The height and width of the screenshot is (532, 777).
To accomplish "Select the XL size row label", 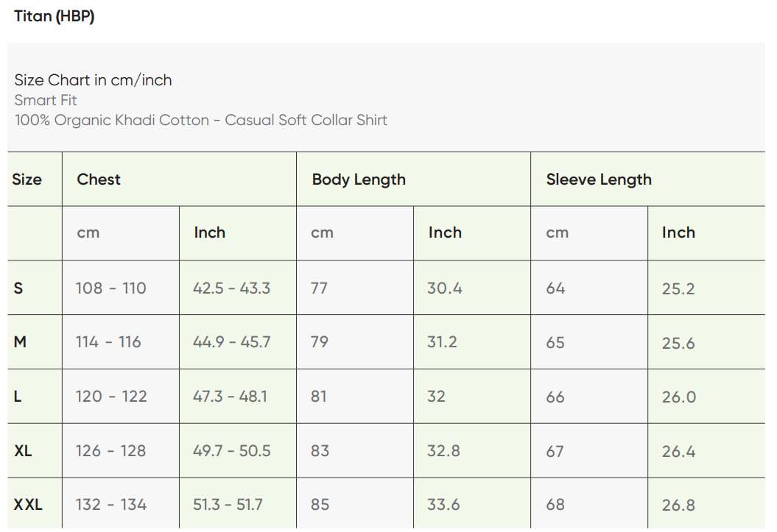I will pyautogui.click(x=23, y=450).
